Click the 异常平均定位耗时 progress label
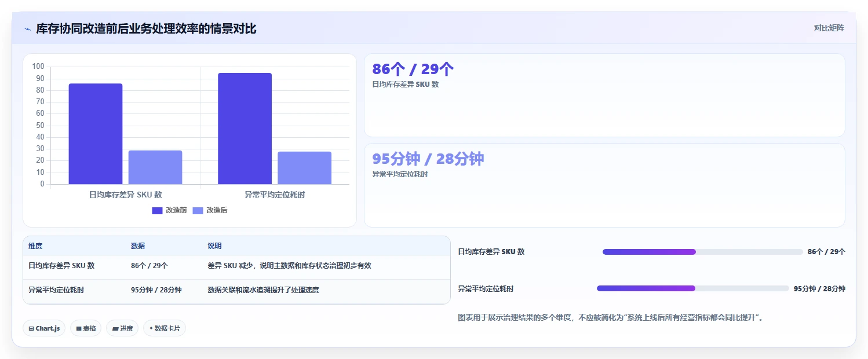The width and height of the screenshot is (868, 359). pyautogui.click(x=486, y=289)
